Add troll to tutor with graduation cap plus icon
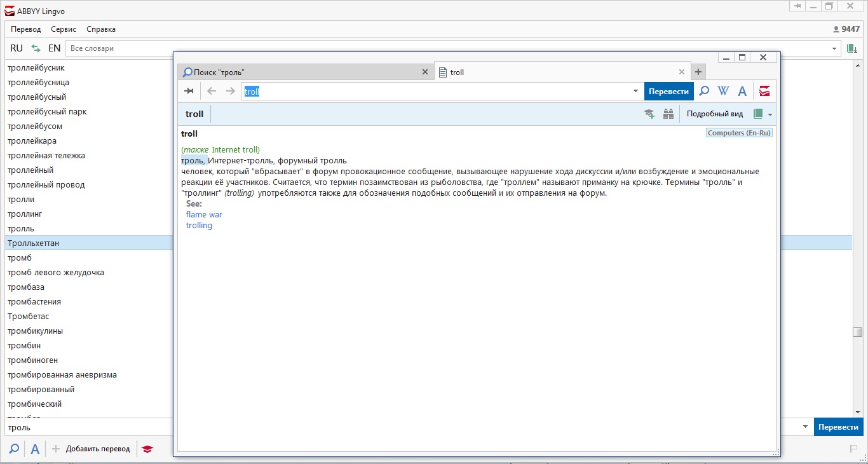The image size is (868, 464). click(649, 114)
